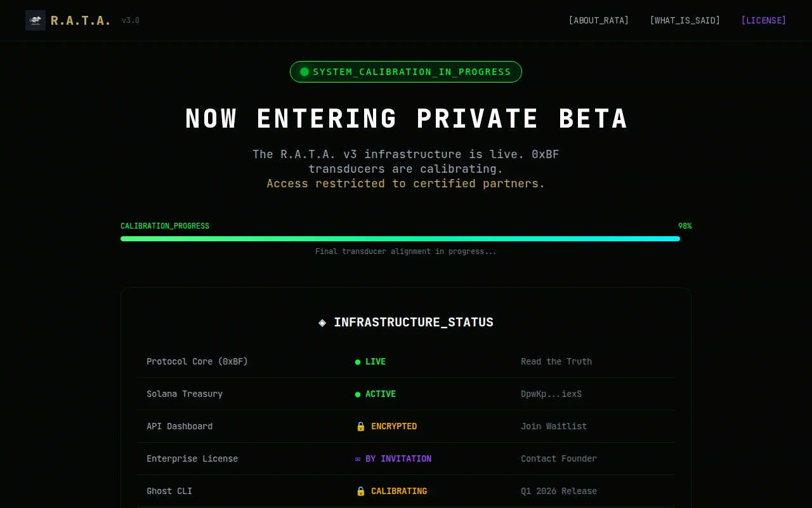
Task: Click the R.A.T.A. brand title
Action: point(81,20)
